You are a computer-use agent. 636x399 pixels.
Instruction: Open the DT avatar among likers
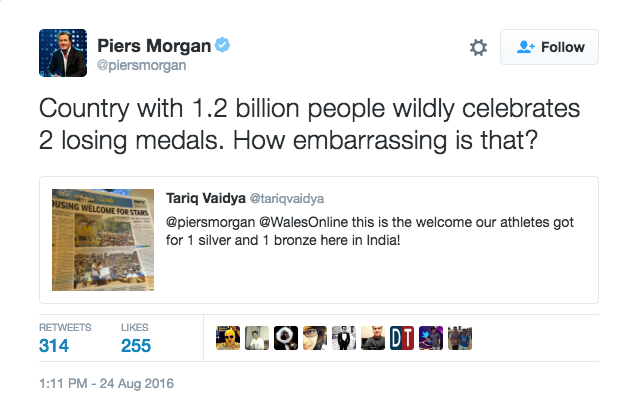tap(402, 338)
